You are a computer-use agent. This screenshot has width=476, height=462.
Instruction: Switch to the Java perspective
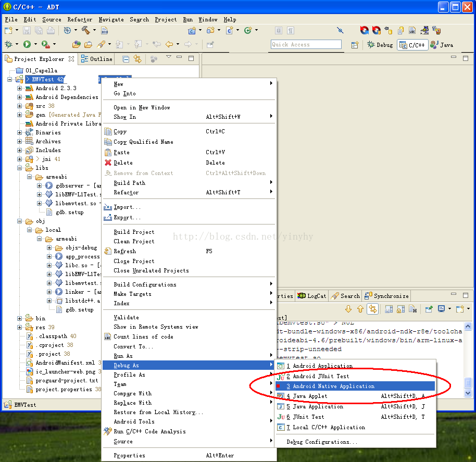(x=442, y=45)
